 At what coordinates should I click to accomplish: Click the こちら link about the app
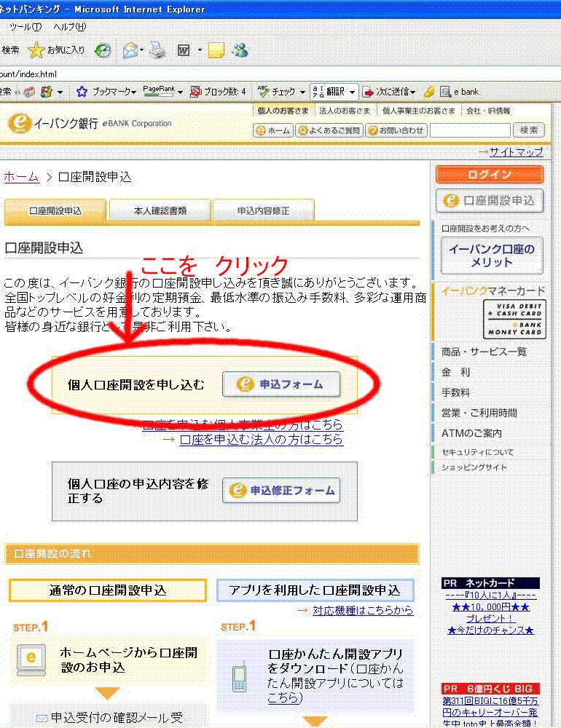tap(283, 697)
